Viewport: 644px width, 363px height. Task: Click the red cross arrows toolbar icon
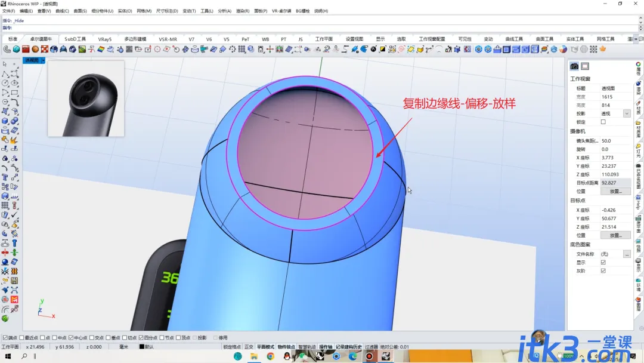pos(270,50)
